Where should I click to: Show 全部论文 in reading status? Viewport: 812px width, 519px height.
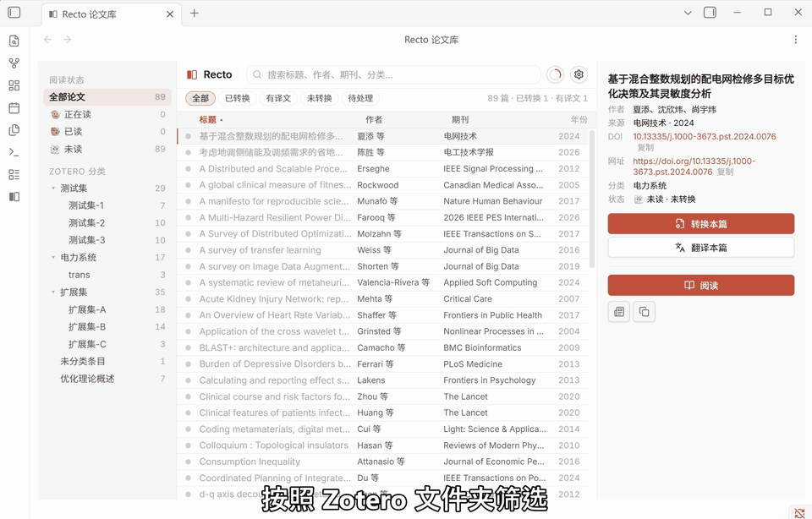click(x=107, y=96)
